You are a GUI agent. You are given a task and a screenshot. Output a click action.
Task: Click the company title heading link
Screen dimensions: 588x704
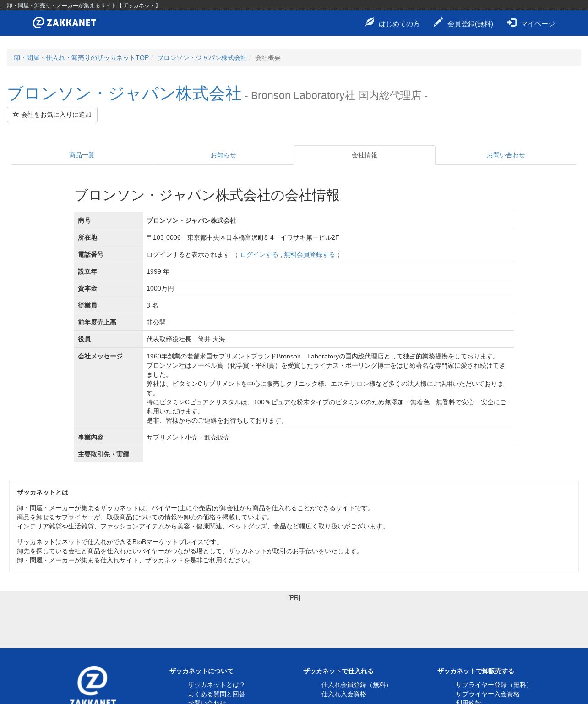point(124,93)
